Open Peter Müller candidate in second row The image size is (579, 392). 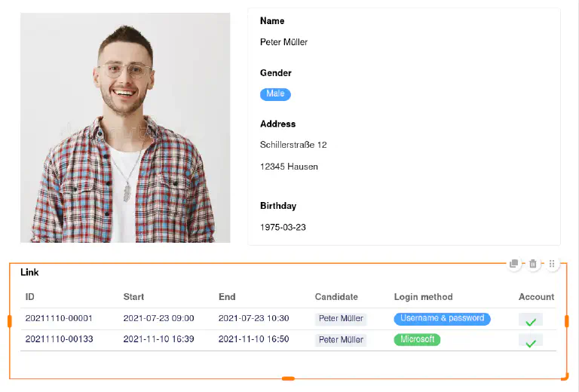pyautogui.click(x=341, y=340)
